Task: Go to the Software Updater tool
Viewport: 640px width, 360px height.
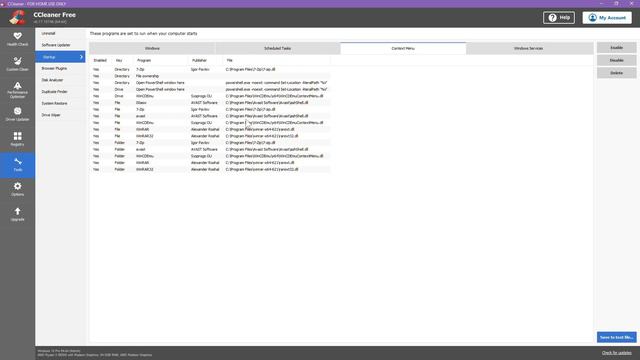Action: coord(60,45)
